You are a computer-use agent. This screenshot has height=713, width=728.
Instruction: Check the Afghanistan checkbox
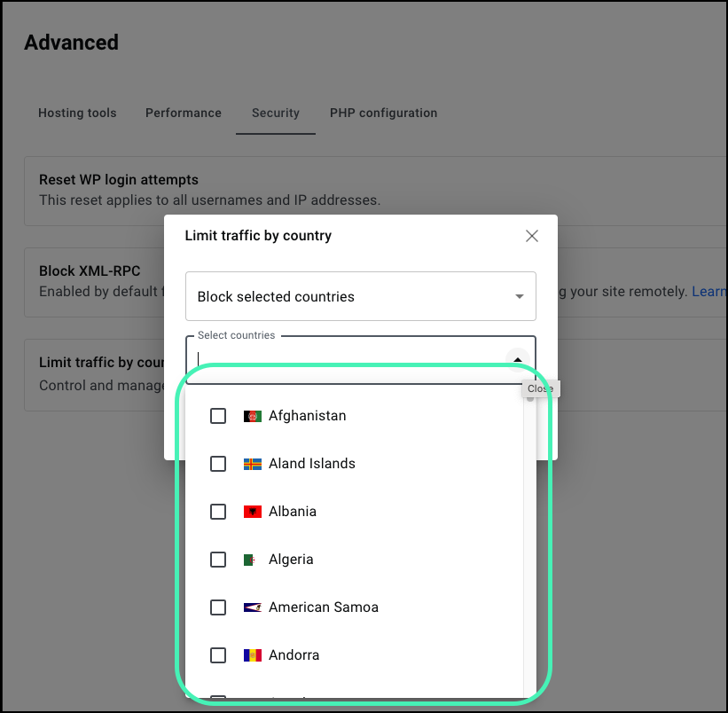(218, 416)
